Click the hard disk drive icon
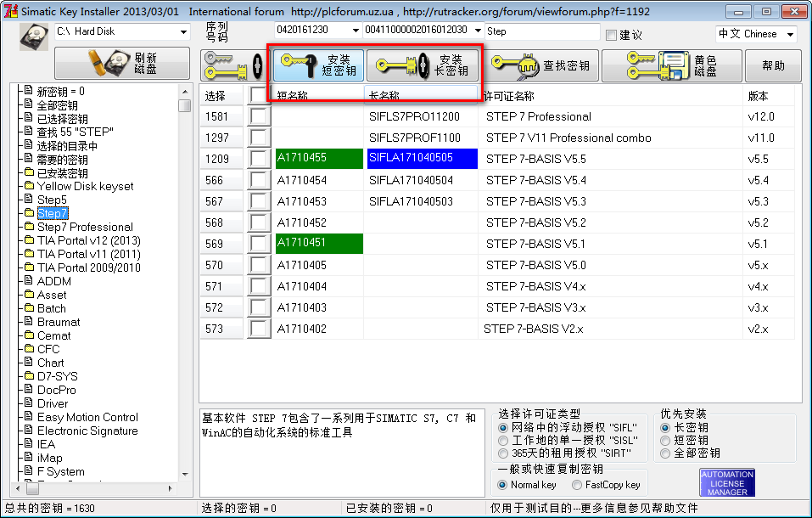812x518 pixels. (34, 37)
